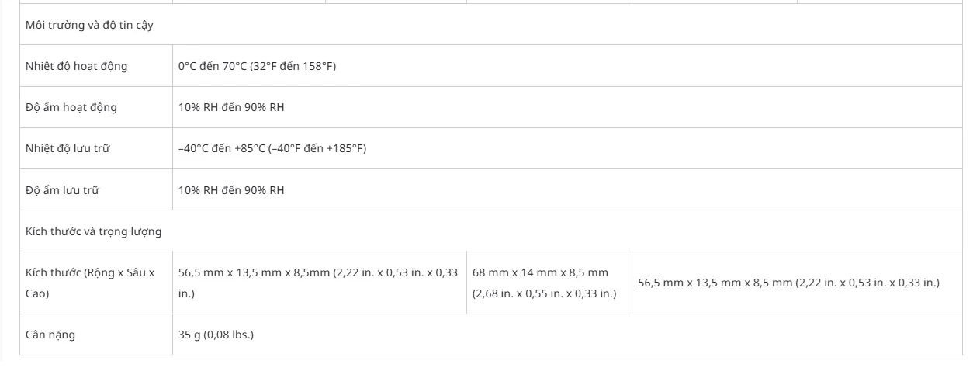
Task: Click the first dimensions cell 56,5 mm x 13,5 mm x 8,5mm
Action: click(318, 283)
